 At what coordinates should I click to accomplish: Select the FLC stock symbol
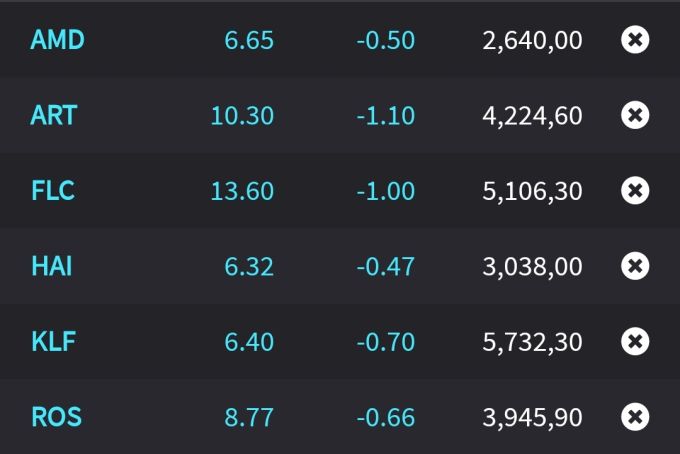click(x=53, y=190)
